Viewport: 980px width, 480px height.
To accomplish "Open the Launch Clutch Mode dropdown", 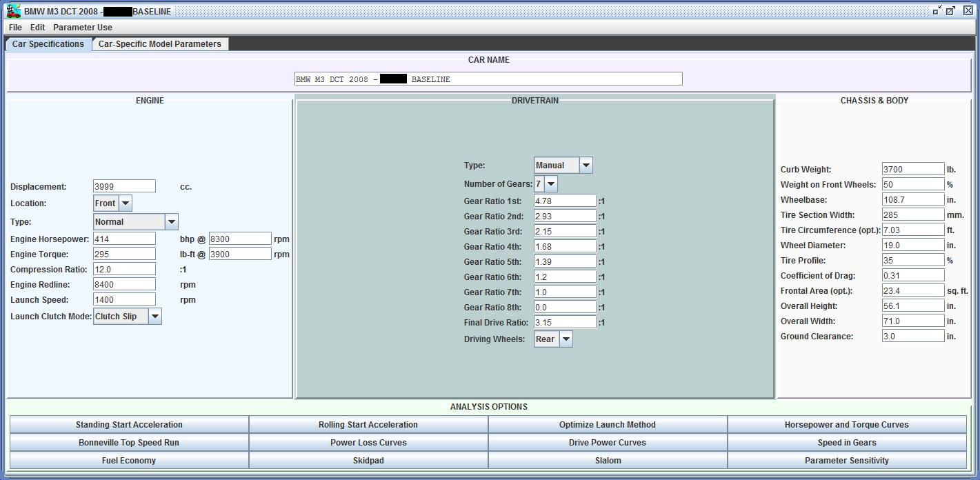I will tap(154, 317).
